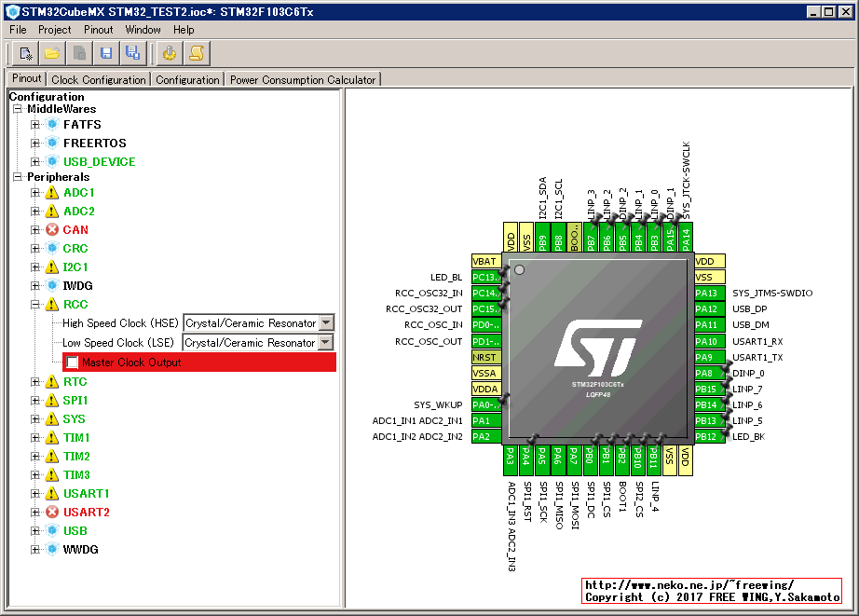Viewport: 859px width, 616px height.
Task: Click the PB15 pin on chip
Action: pyautogui.click(x=709, y=390)
